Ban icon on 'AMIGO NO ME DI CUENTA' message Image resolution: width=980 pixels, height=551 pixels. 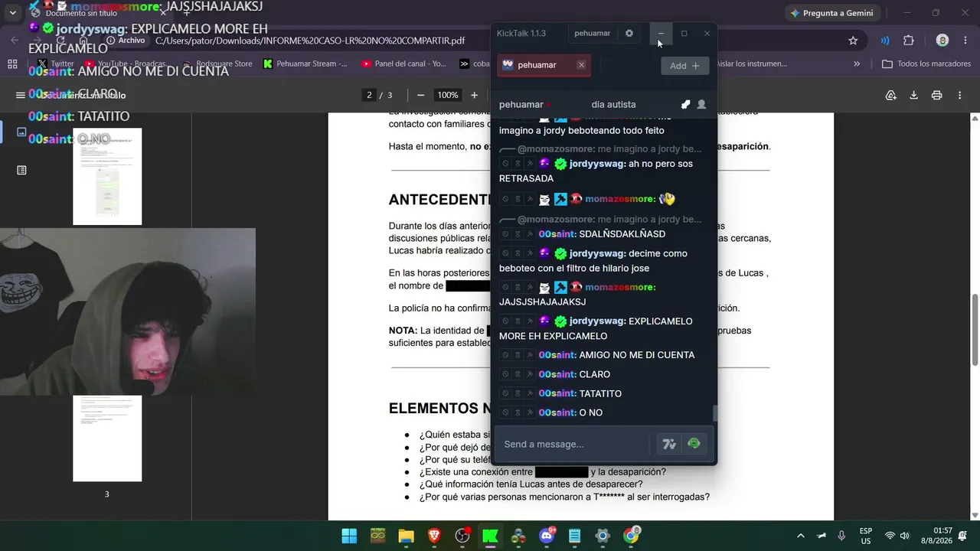coord(505,355)
